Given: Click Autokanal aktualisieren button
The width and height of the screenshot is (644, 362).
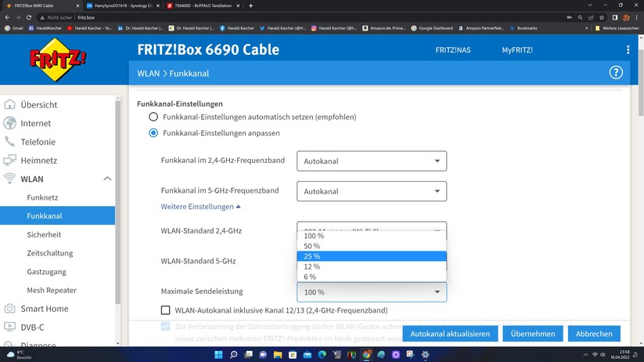Looking at the screenshot, I should [x=450, y=334].
